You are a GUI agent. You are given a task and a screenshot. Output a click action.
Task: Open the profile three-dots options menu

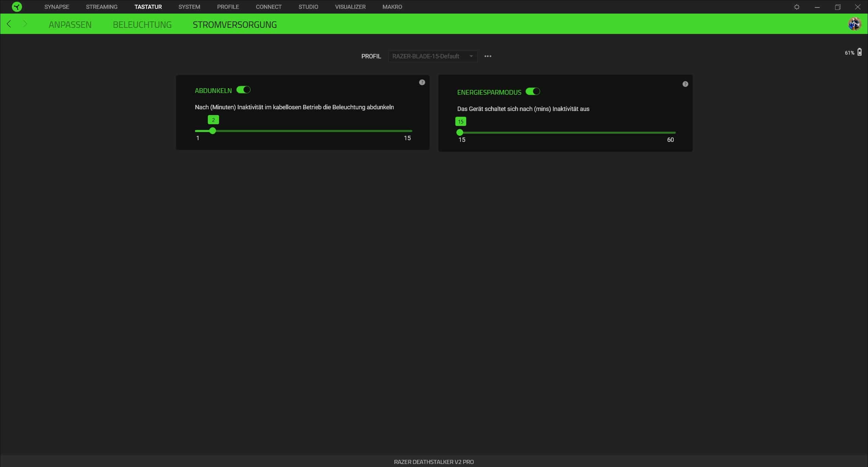pyautogui.click(x=488, y=56)
